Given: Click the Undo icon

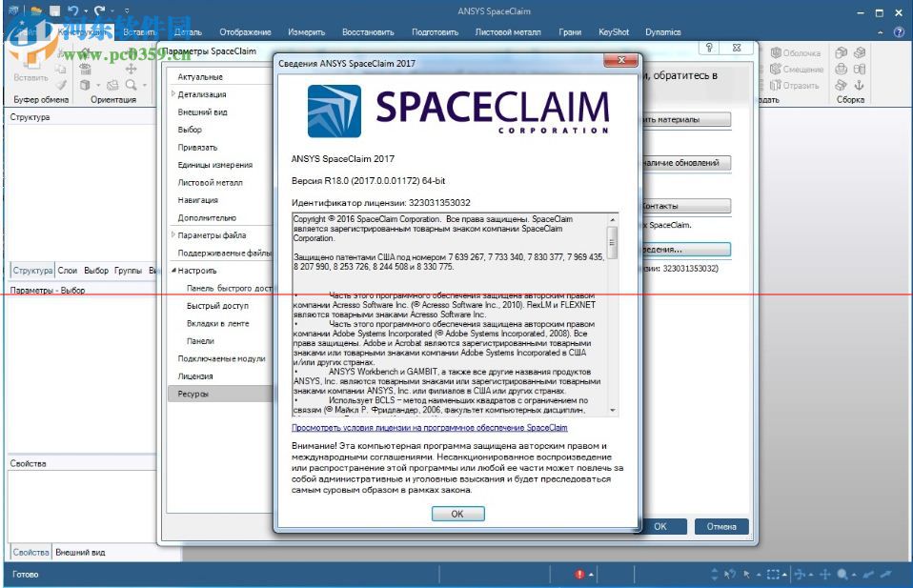Looking at the screenshot, I should [72, 9].
